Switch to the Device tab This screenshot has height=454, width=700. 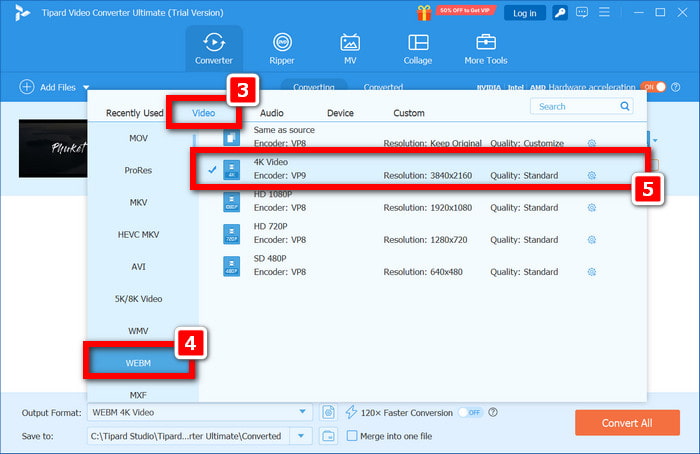point(340,113)
